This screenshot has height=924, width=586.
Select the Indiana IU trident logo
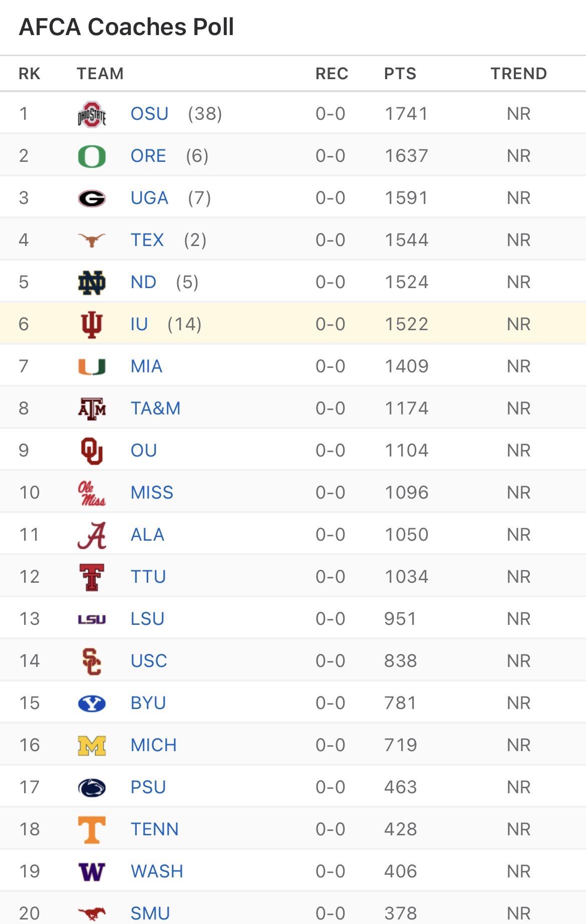(92, 324)
